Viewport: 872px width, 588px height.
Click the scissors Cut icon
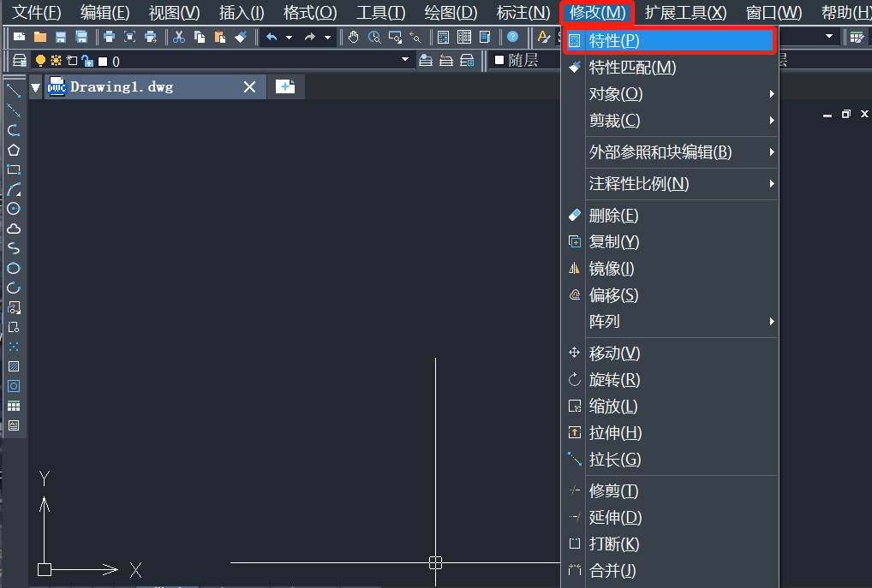179,37
